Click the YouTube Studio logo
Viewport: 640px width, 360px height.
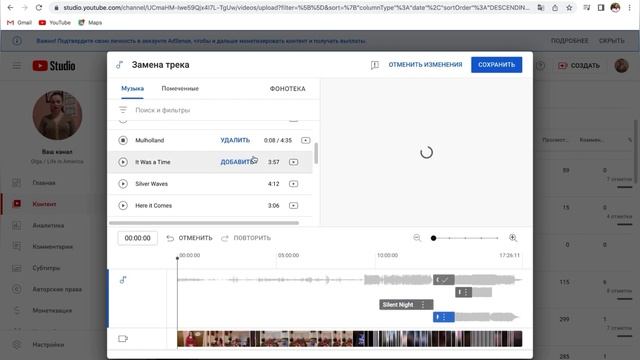point(54,66)
